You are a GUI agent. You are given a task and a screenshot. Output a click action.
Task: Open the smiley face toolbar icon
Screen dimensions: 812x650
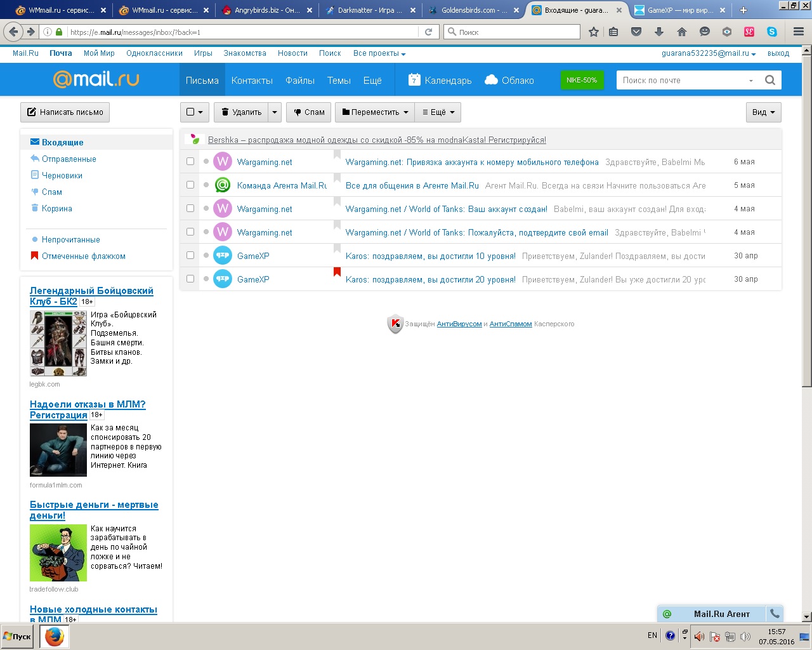point(705,32)
